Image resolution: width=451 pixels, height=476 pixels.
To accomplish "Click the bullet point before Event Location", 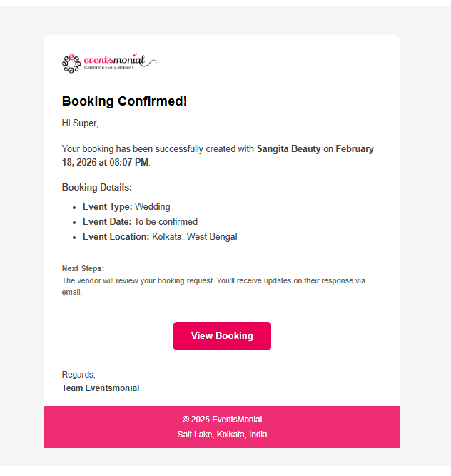I will pyautogui.click(x=74, y=237).
